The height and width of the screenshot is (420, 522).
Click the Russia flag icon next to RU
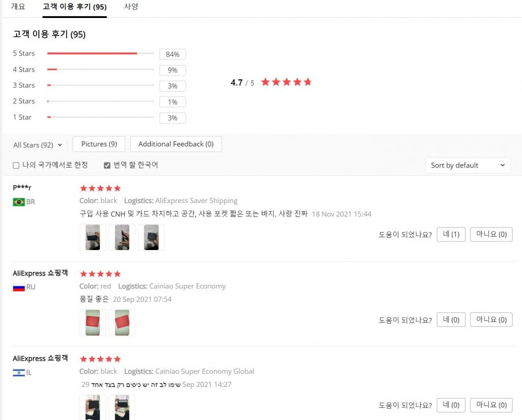(19, 287)
